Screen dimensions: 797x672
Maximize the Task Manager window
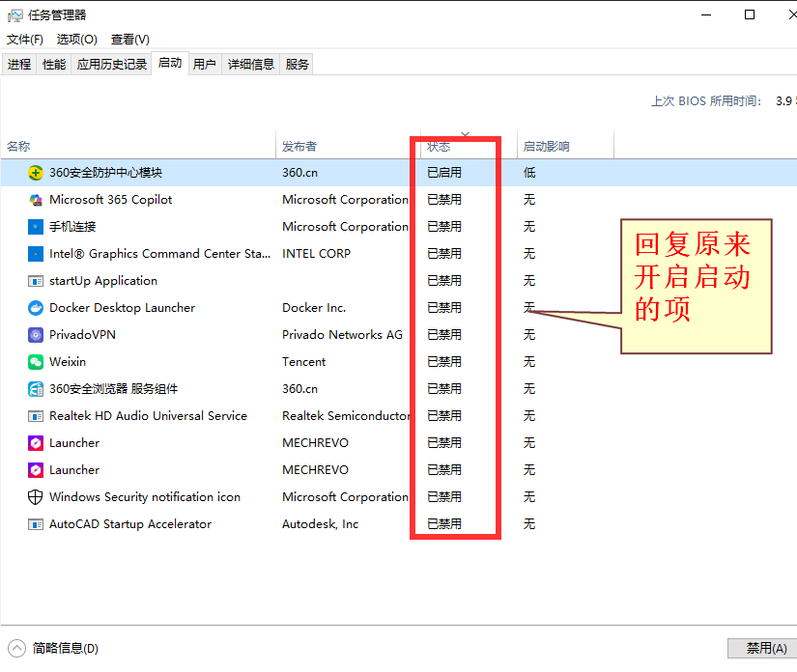point(750,14)
